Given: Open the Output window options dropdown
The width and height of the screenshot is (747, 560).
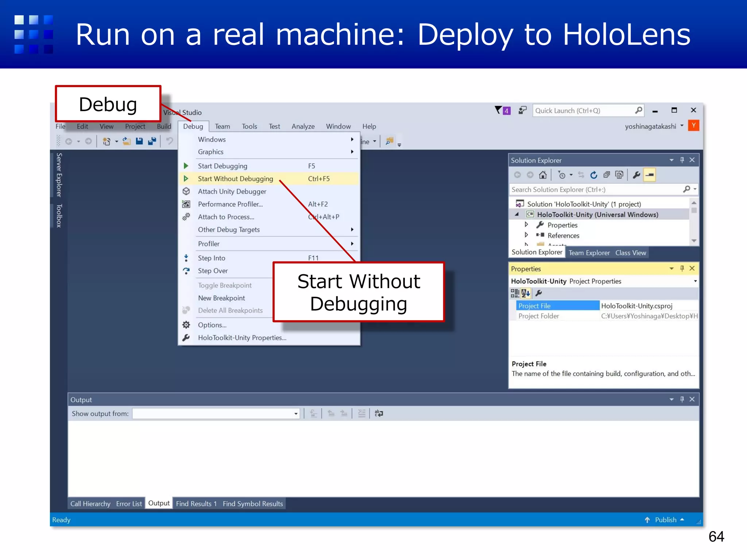Looking at the screenshot, I should (x=671, y=400).
